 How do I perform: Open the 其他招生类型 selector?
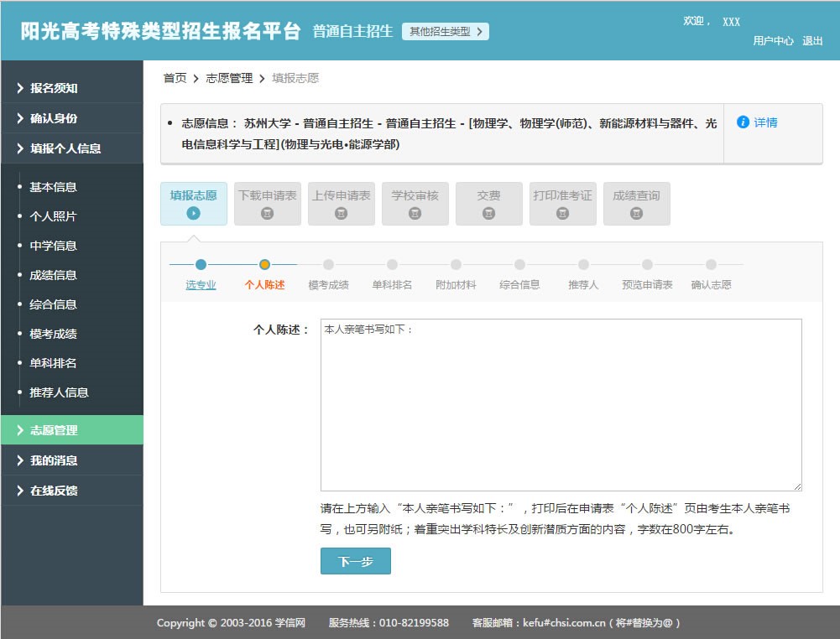point(446,32)
